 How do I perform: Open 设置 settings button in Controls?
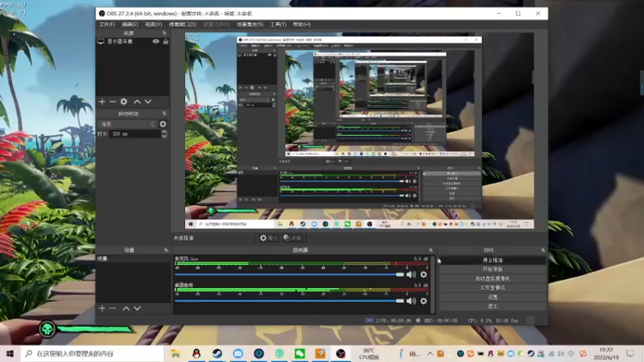(493, 297)
